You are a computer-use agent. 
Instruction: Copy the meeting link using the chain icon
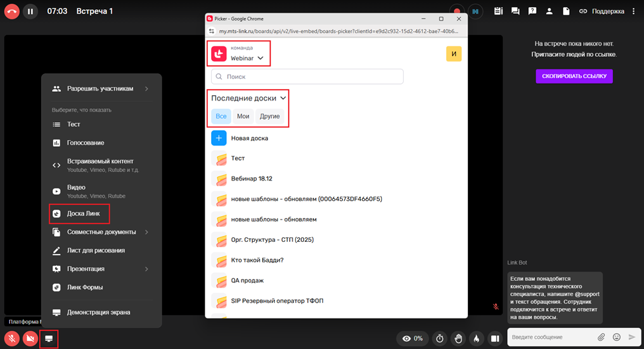583,11
